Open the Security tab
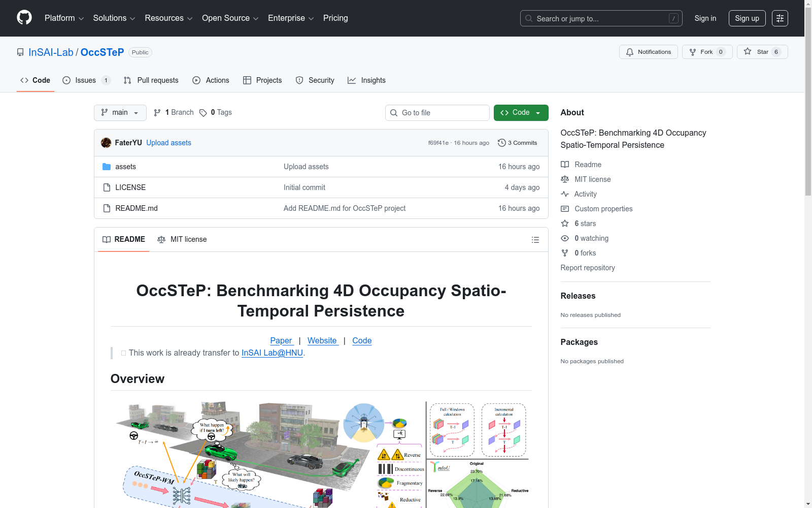The height and width of the screenshot is (508, 812). tap(315, 80)
